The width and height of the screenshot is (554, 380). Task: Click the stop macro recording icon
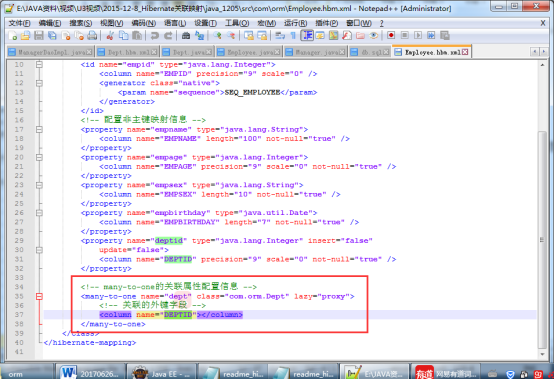point(405,36)
